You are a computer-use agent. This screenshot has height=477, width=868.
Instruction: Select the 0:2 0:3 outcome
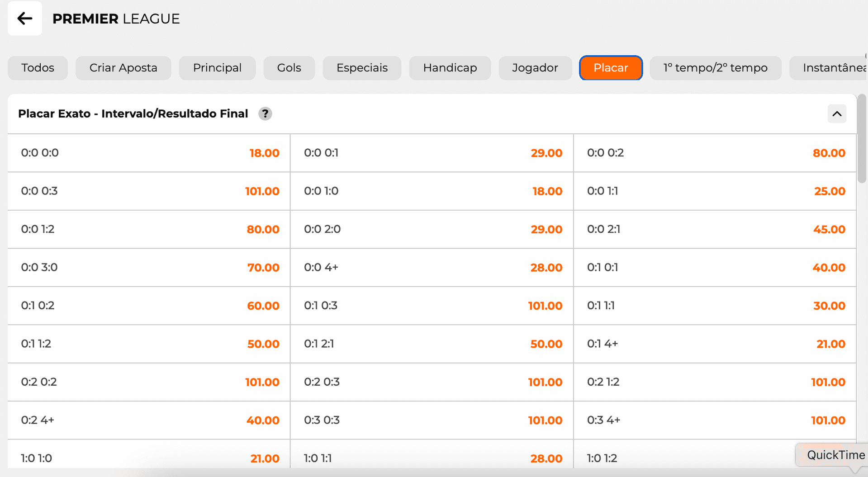tap(432, 382)
